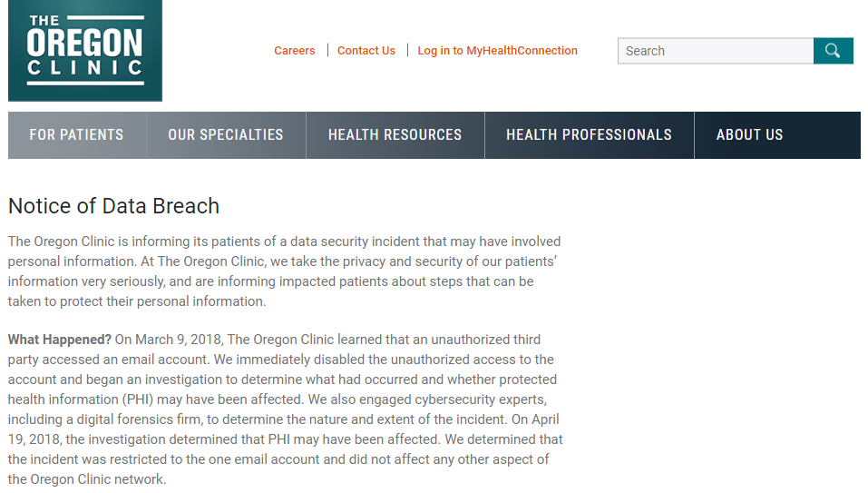Viewport: 868px width, 493px height.
Task: Click the Notice of Data Breach heading
Action: pos(114,206)
